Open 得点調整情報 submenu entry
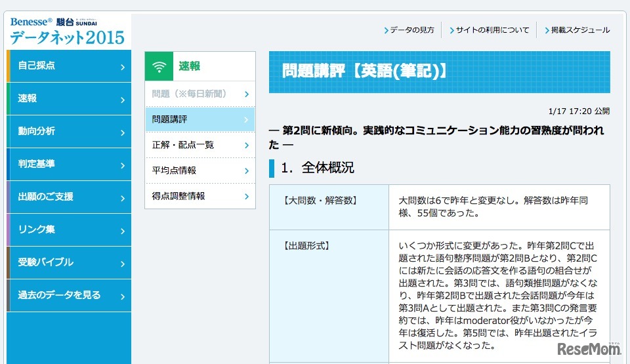The height and width of the screenshot is (364, 630). (200, 196)
